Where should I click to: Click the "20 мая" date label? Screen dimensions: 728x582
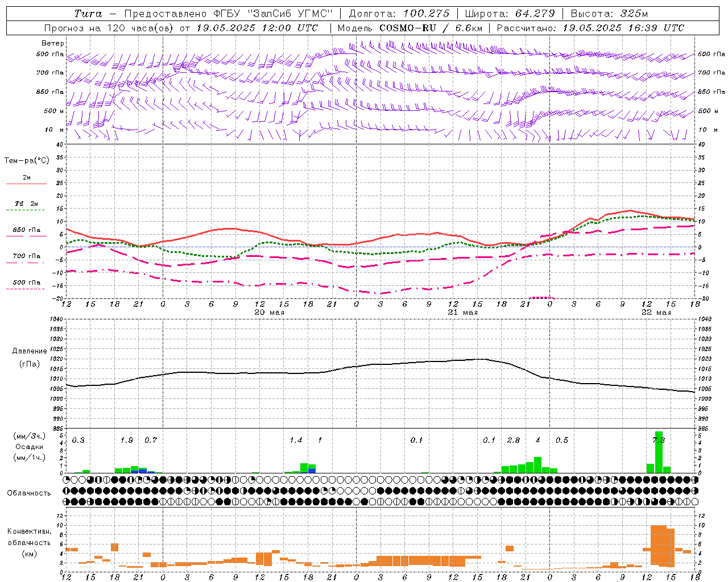pyautogui.click(x=270, y=313)
